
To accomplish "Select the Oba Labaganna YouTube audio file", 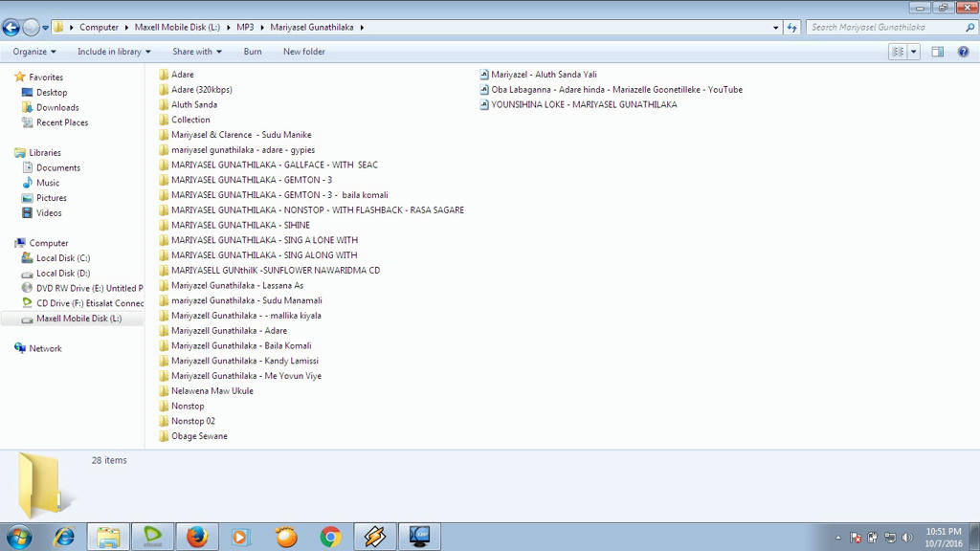I will (617, 89).
